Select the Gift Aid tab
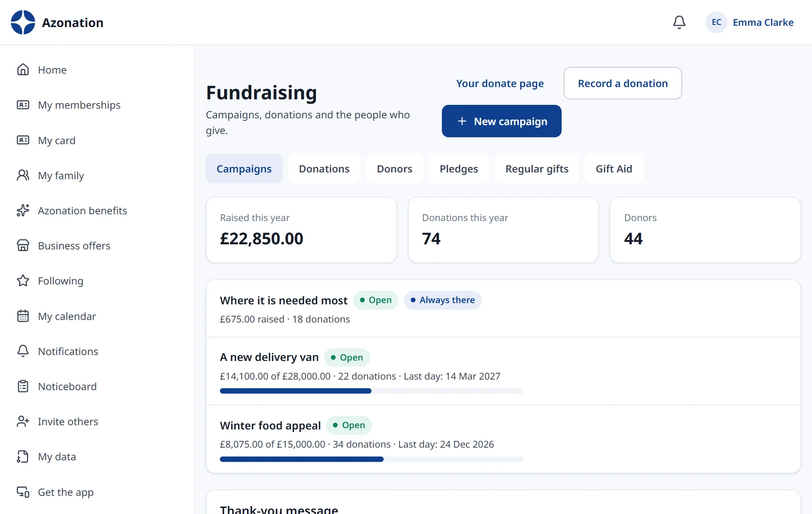 coord(614,169)
